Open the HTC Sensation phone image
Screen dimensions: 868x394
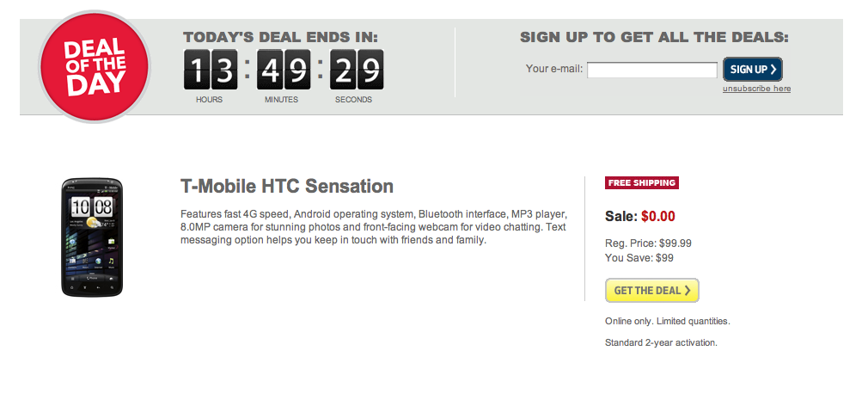(92, 237)
